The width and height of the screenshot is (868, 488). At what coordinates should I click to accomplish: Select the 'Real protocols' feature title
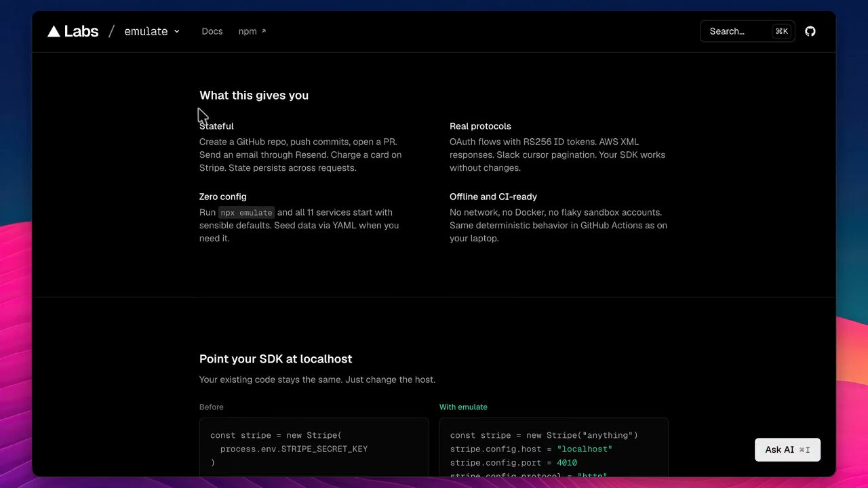480,126
